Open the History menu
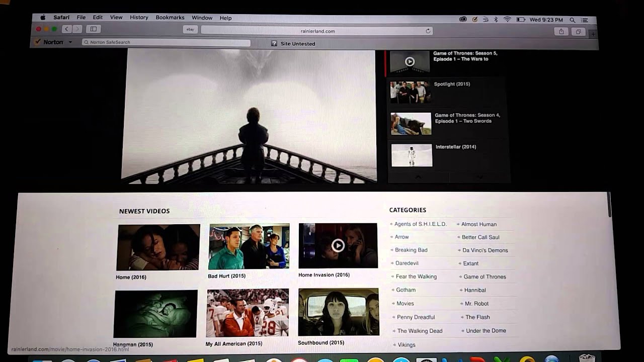The height and width of the screenshot is (362, 644). point(139,18)
